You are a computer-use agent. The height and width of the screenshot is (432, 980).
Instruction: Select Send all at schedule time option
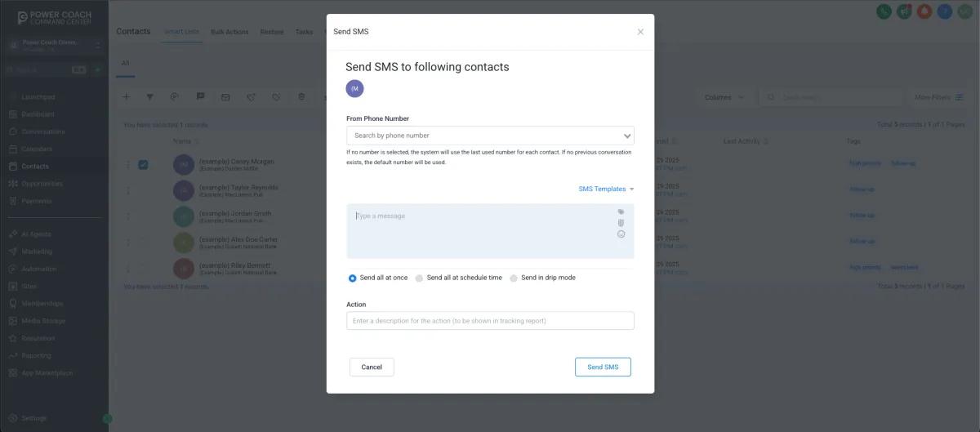click(x=458, y=278)
